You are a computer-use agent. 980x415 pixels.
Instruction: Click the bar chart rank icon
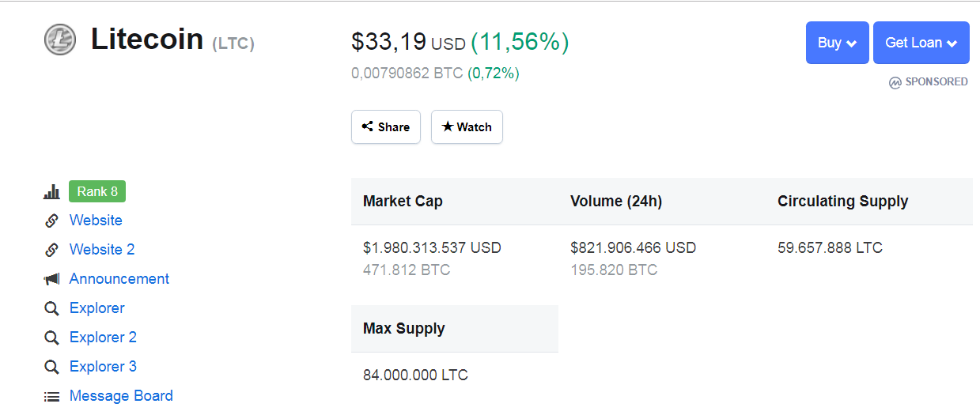(51, 192)
